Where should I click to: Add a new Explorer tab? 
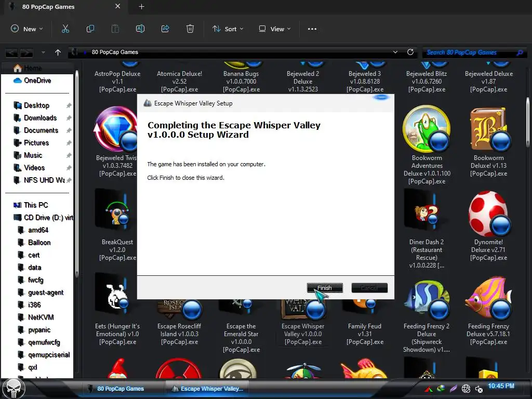click(141, 6)
